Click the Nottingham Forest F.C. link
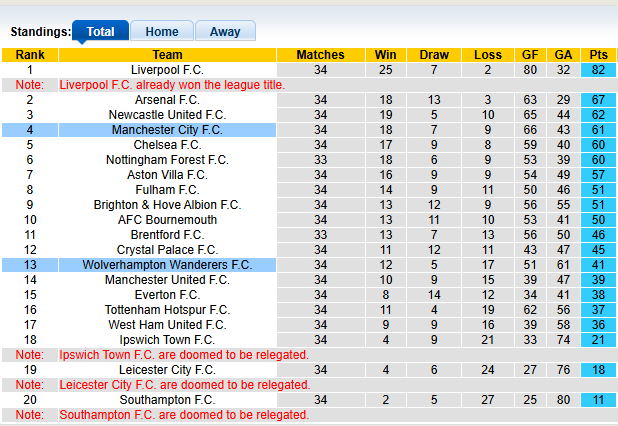 point(167,160)
